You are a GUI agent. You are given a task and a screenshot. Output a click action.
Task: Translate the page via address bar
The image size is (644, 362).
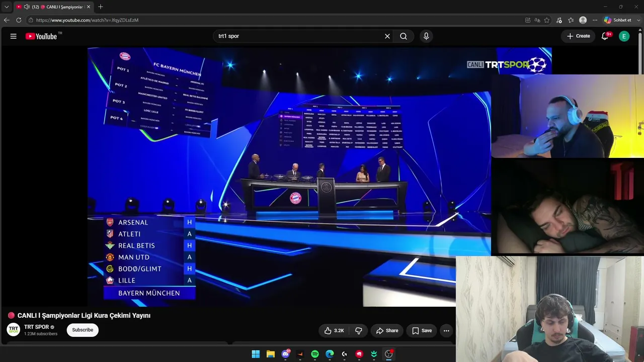pyautogui.click(x=537, y=20)
